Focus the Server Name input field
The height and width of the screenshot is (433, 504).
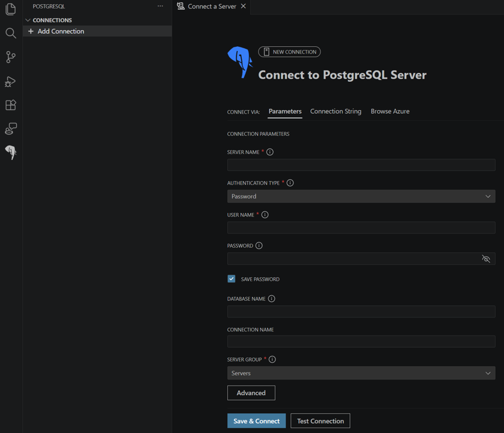[361, 165]
